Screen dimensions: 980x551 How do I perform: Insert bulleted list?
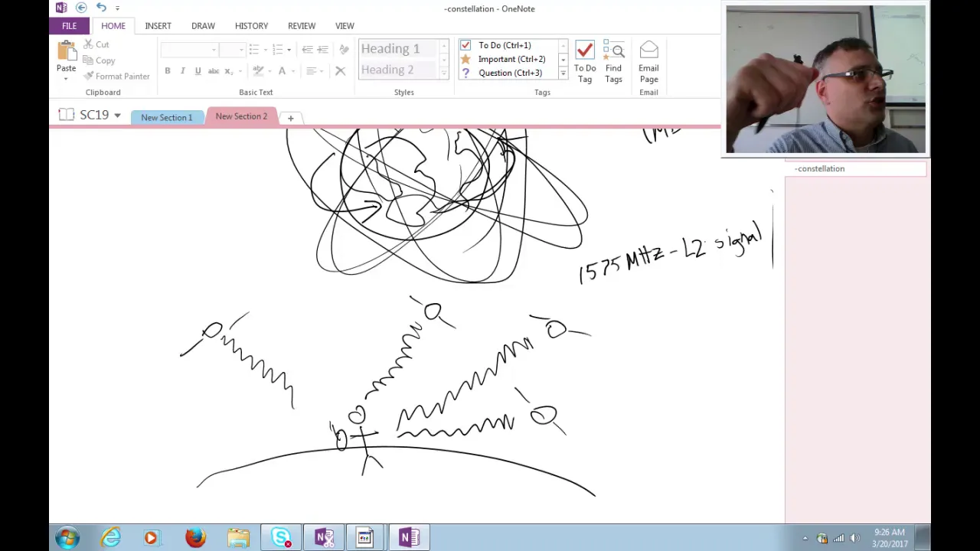[253, 50]
